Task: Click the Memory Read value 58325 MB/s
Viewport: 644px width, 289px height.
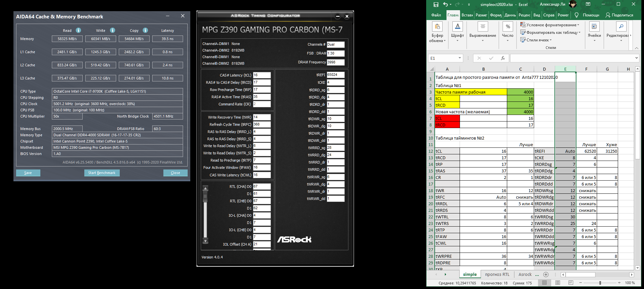Action: point(67,39)
